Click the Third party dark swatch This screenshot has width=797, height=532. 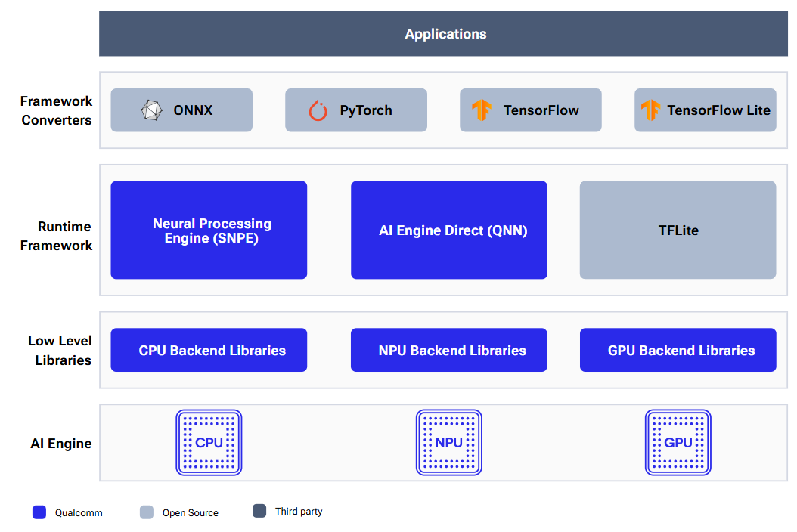[x=259, y=511]
